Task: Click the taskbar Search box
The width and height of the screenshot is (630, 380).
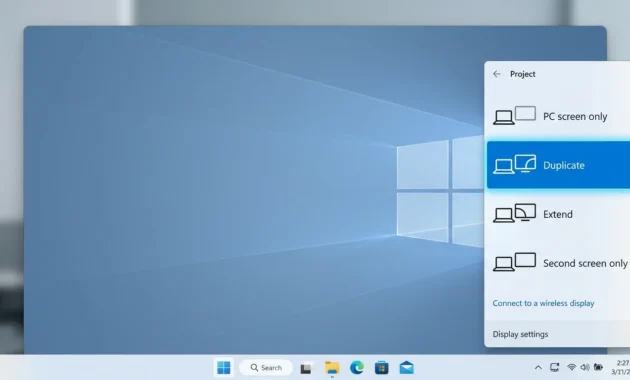Action: [x=266, y=368]
